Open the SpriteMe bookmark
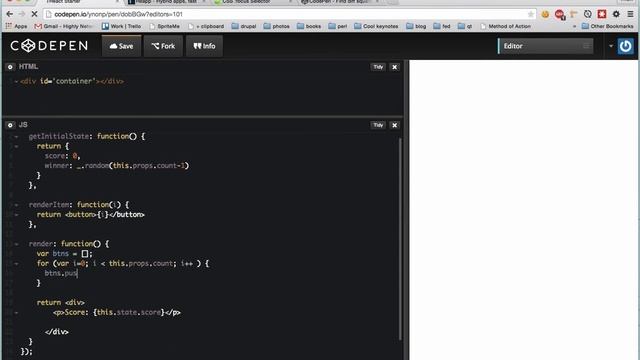 click(x=164, y=26)
